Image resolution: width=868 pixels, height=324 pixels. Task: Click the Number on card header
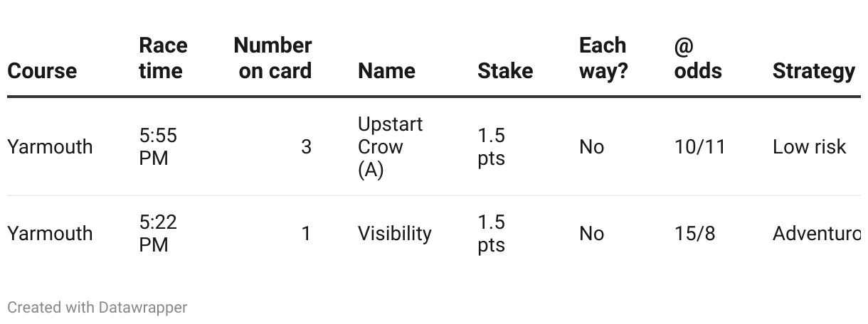point(272,58)
